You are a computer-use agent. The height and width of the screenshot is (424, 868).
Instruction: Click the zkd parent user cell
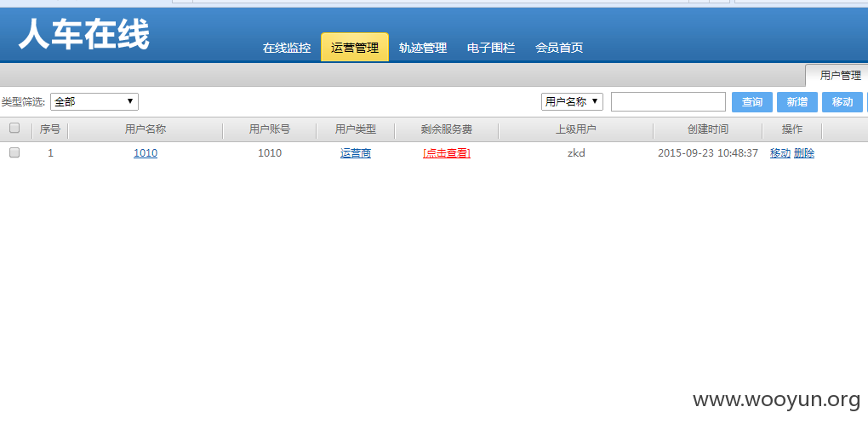pyautogui.click(x=576, y=153)
